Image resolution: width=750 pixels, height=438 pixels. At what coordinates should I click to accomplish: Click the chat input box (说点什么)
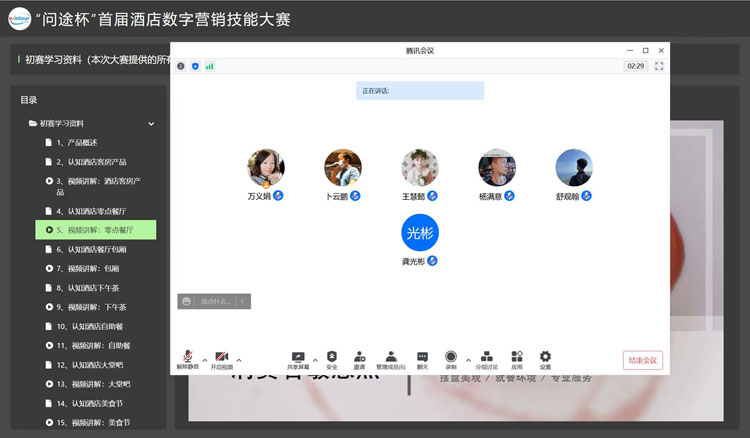tap(215, 301)
